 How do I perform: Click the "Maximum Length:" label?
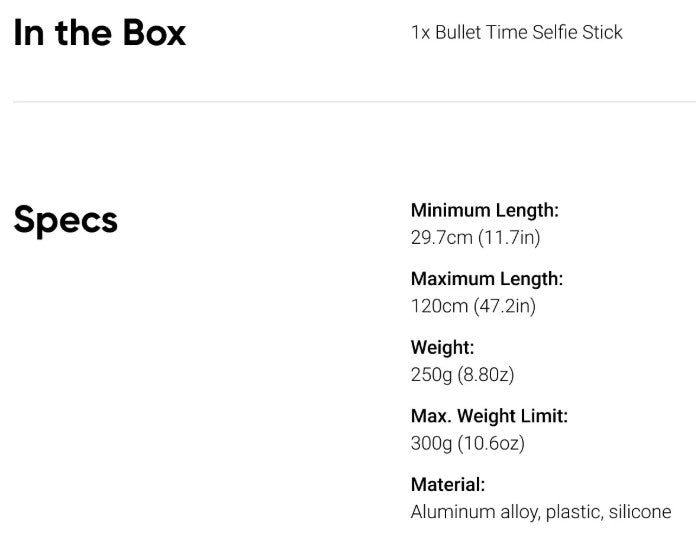[486, 278]
